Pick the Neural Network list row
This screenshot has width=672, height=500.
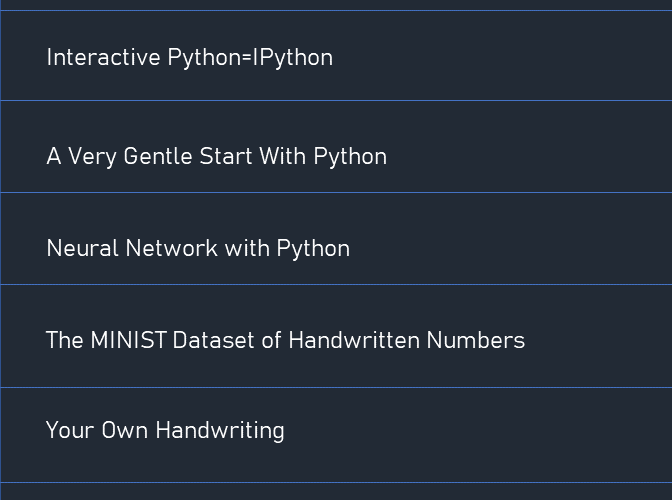(198, 249)
